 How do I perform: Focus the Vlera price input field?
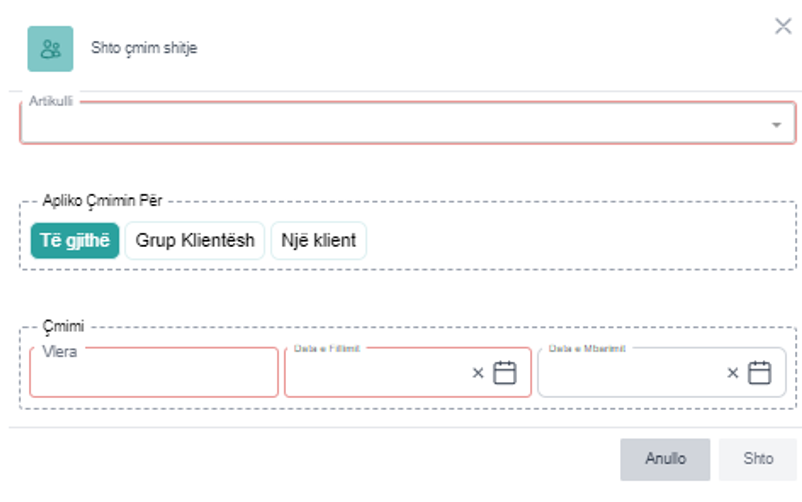click(x=153, y=374)
